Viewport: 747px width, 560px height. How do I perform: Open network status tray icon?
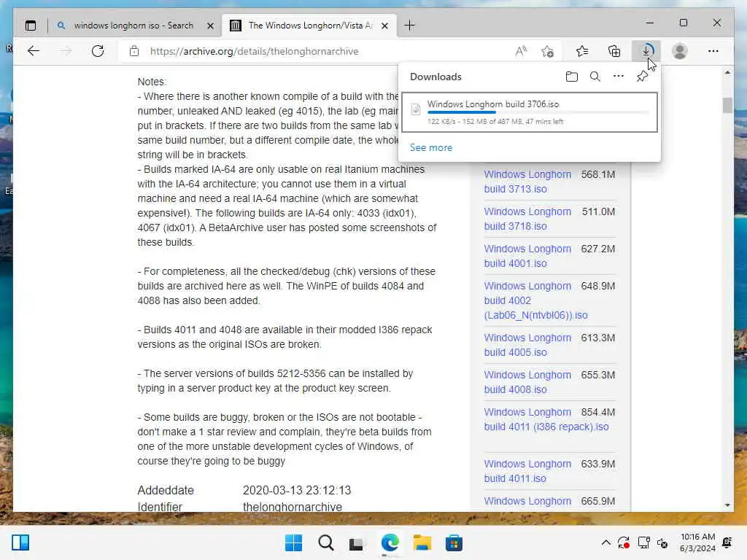[643, 542]
